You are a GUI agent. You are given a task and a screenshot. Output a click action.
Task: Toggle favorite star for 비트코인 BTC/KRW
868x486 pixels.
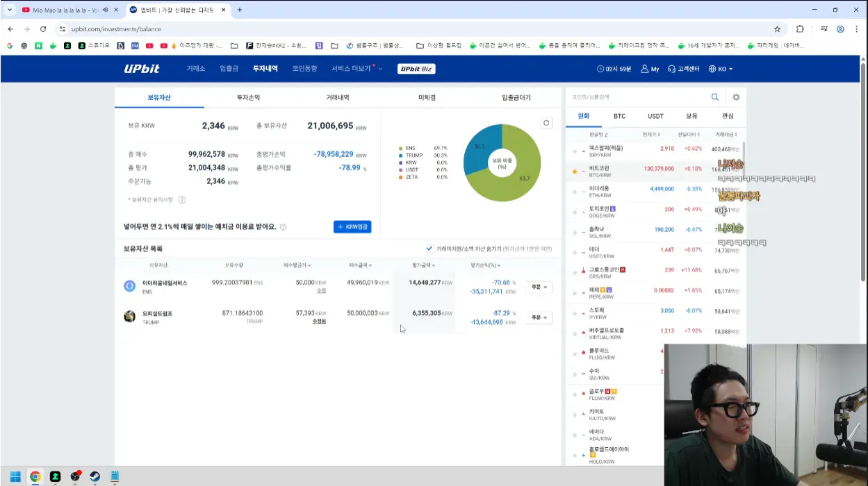575,171
